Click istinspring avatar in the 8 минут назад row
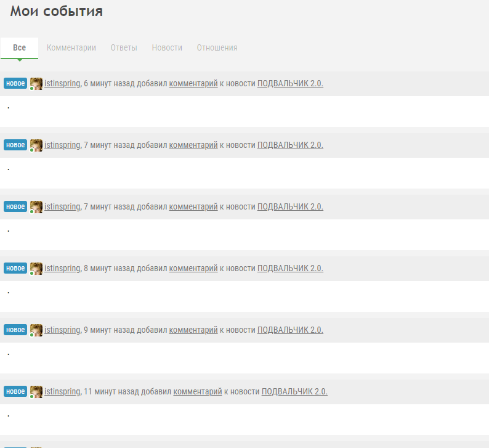The image size is (489, 448). point(36,269)
